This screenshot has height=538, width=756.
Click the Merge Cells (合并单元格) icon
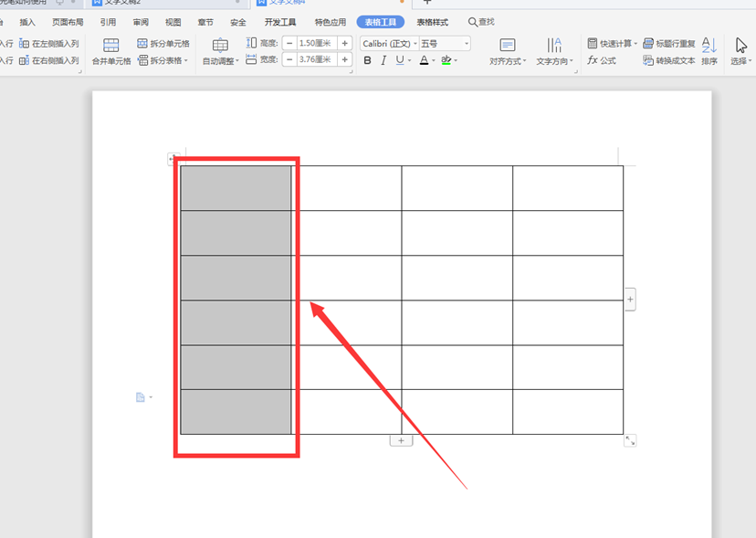110,46
